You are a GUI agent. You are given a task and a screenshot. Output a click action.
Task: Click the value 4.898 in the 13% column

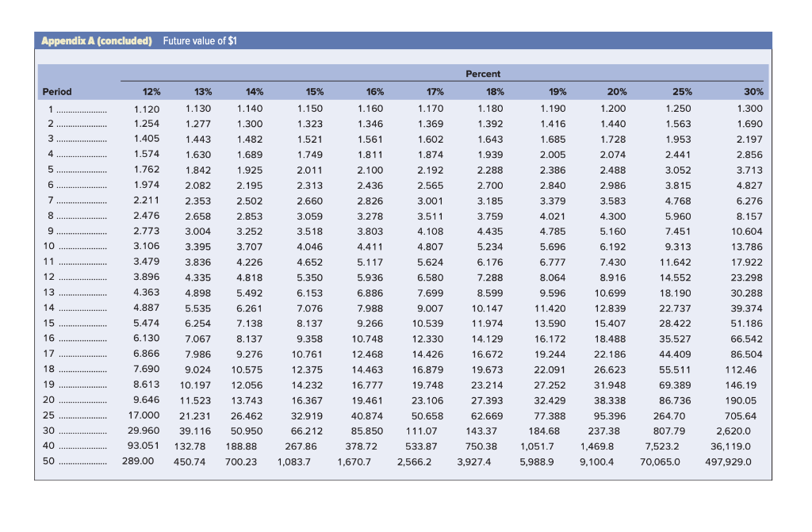pos(198,293)
